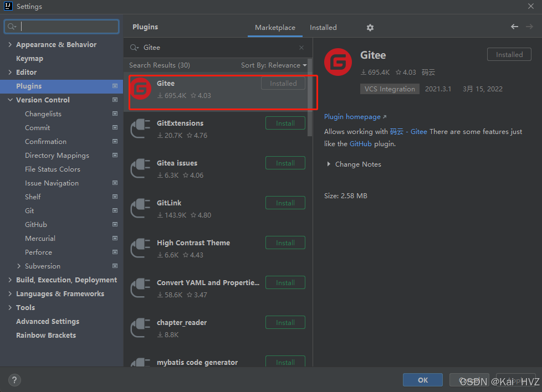
Task: Open the 码云 - Gitee link in description
Action: (408, 132)
